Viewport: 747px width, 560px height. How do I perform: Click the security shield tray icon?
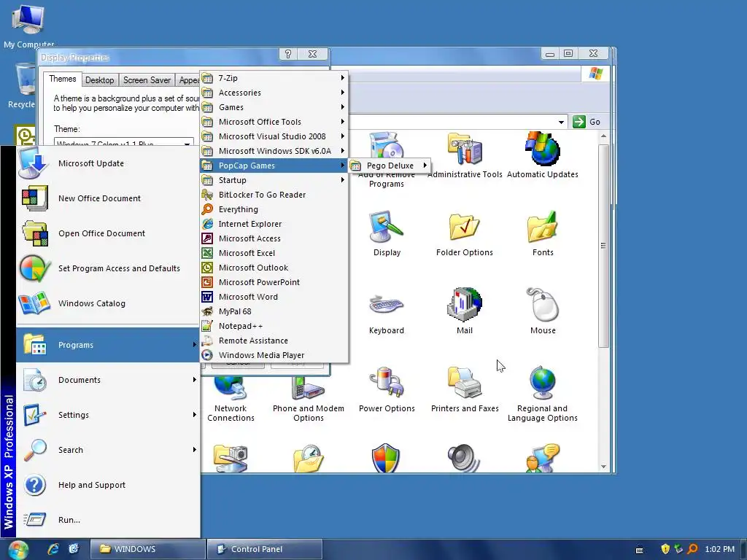coord(665,549)
